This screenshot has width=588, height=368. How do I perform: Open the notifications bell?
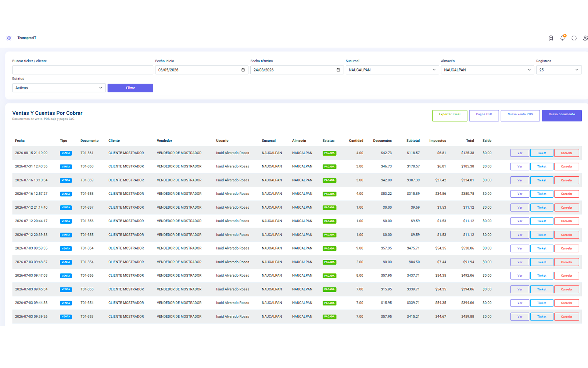click(562, 38)
